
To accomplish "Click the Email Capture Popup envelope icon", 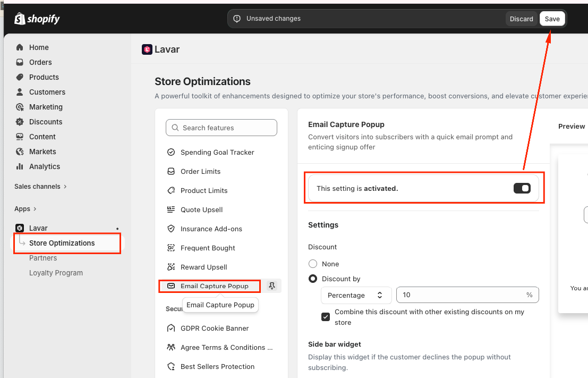I will [x=171, y=286].
